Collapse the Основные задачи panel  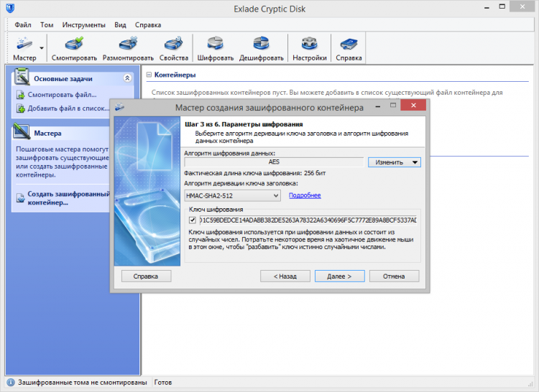coord(127,78)
